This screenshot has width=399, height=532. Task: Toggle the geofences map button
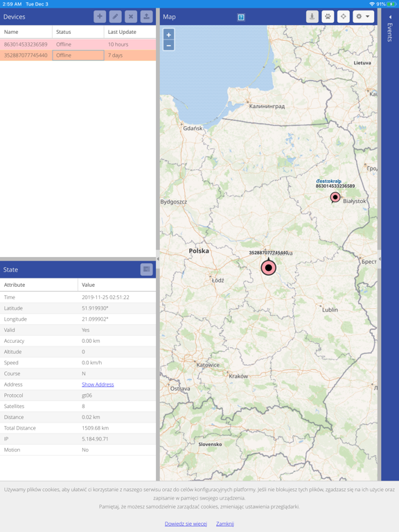pos(312,17)
